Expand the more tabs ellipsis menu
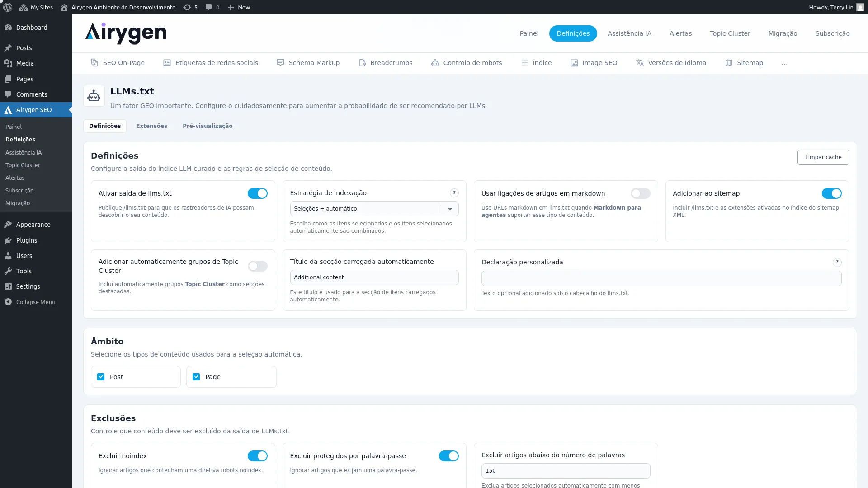868x488 pixels. click(784, 63)
